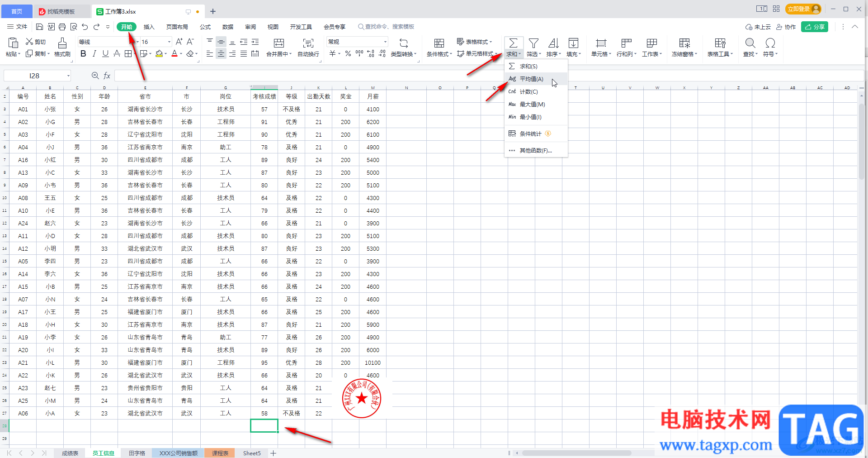868x458 pixels.
Task: Expand the Copy (复制) dropdown
Action: (x=48, y=53)
